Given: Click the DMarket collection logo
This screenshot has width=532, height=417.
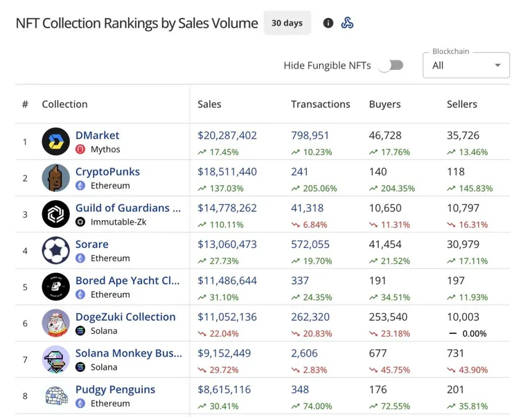Looking at the screenshot, I should (x=55, y=141).
